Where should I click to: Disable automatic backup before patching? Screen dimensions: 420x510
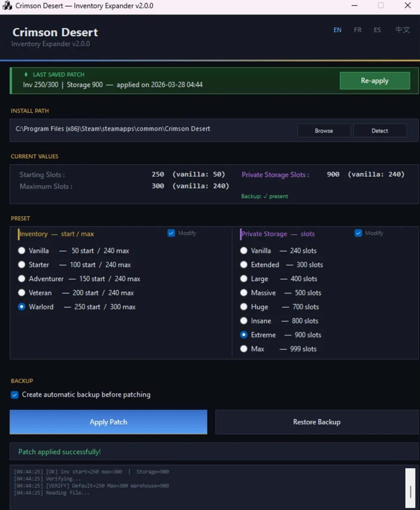[x=15, y=395]
